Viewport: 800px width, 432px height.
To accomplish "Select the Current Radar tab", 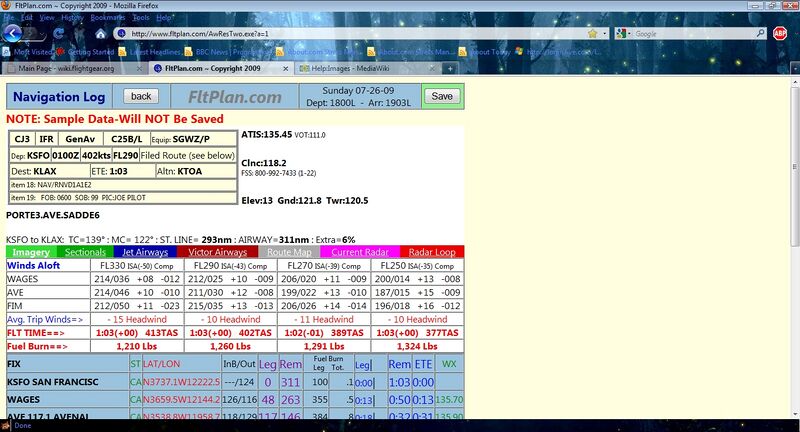I will pyautogui.click(x=360, y=252).
